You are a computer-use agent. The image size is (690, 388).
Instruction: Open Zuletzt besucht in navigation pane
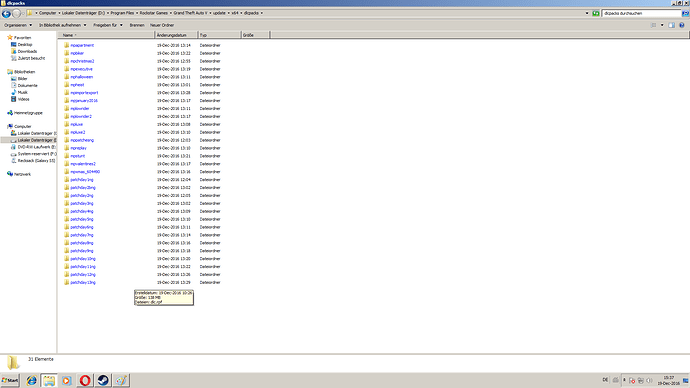pos(31,58)
